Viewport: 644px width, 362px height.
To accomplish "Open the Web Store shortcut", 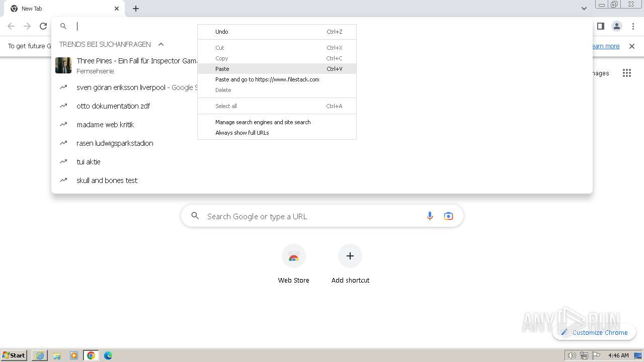I will 294,264.
